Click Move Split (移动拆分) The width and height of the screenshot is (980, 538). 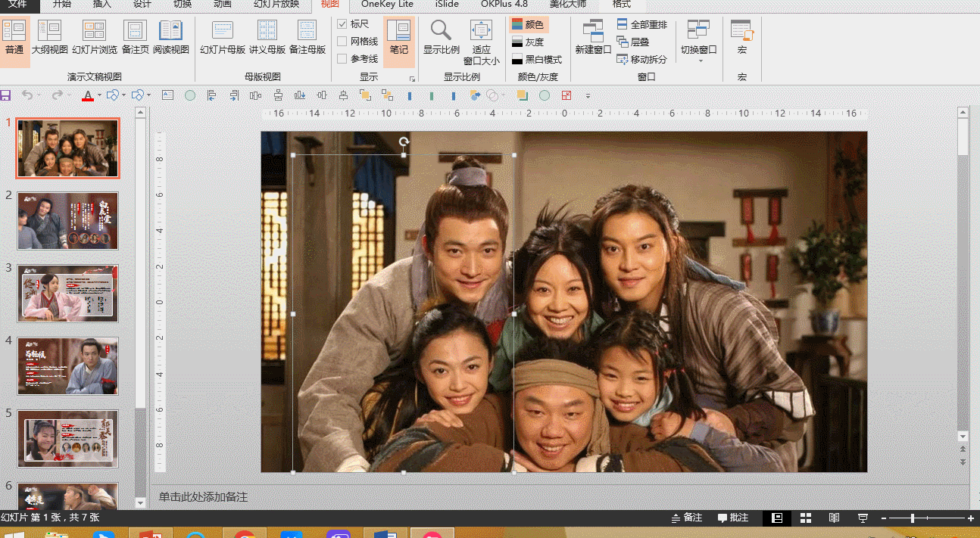pos(642,60)
